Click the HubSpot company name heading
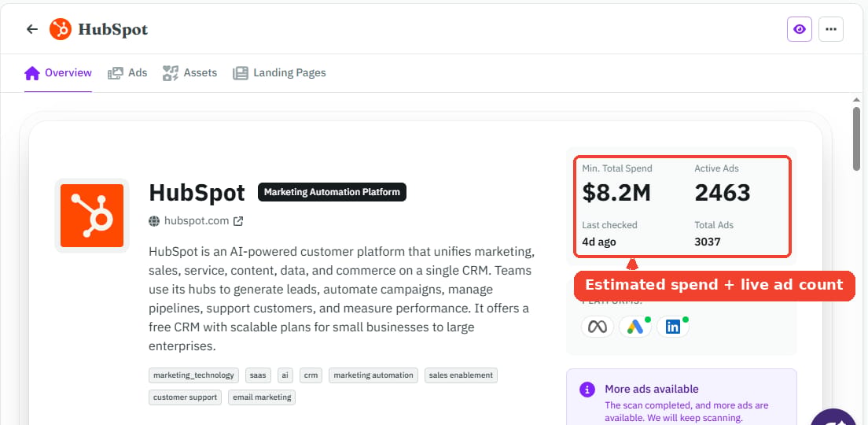The image size is (868, 425). point(197,192)
